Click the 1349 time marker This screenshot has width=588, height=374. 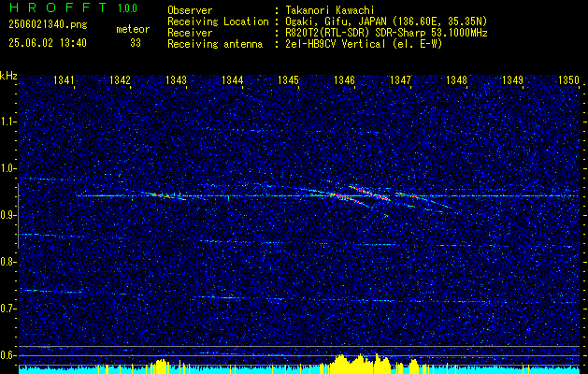[x=512, y=80]
